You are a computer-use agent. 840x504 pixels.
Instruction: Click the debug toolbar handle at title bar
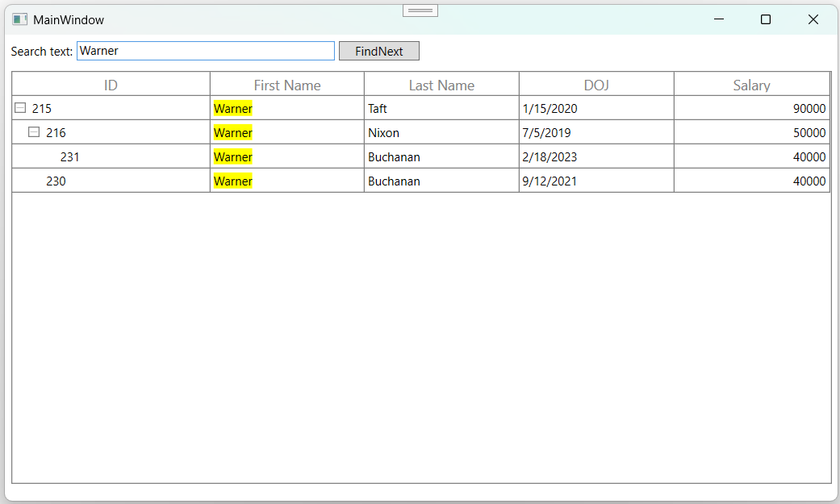pos(420,10)
